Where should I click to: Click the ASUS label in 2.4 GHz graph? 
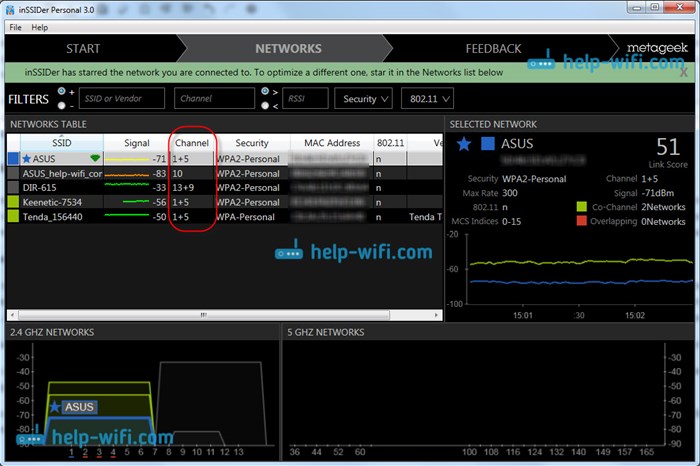click(79, 407)
